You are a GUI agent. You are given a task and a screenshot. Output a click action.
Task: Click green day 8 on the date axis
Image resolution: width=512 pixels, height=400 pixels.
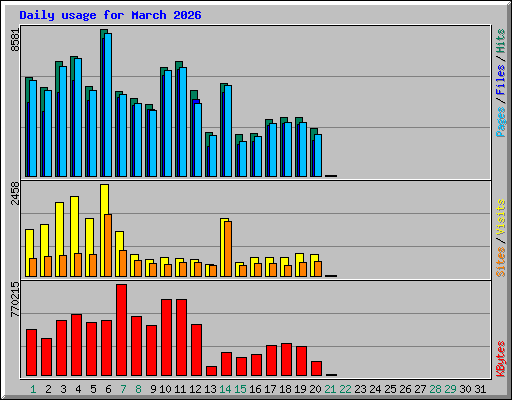point(138,389)
